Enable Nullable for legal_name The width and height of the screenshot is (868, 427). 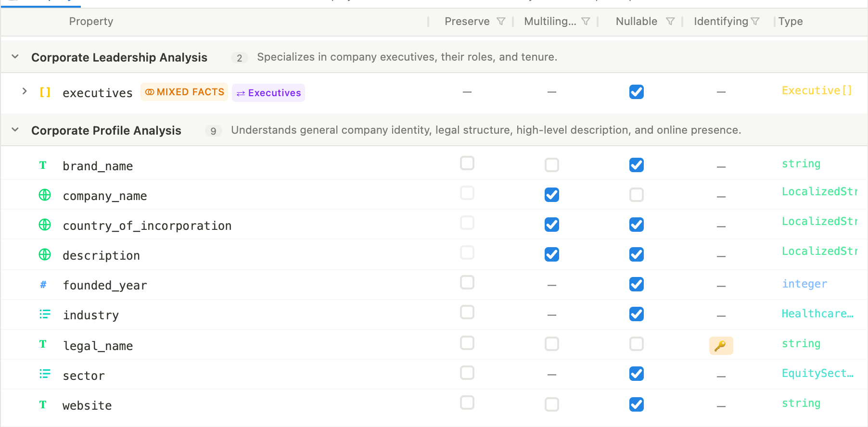[637, 344]
